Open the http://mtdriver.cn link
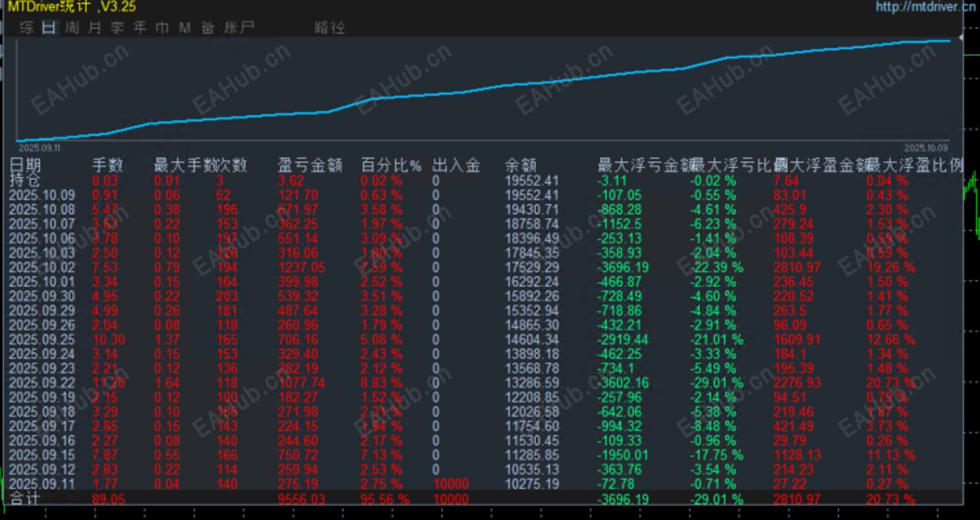Screen dimensions: 980x520 tap(926, 6)
